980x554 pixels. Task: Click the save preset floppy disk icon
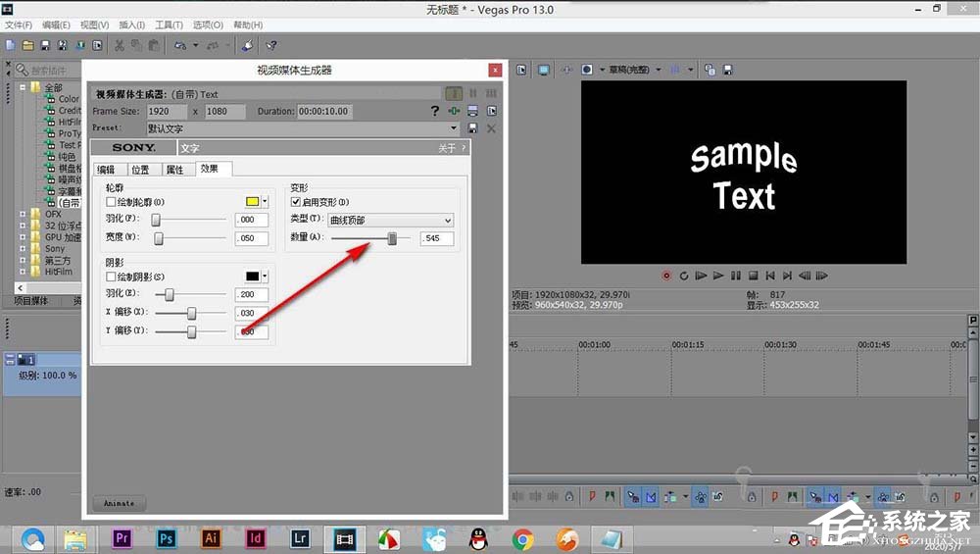click(472, 128)
